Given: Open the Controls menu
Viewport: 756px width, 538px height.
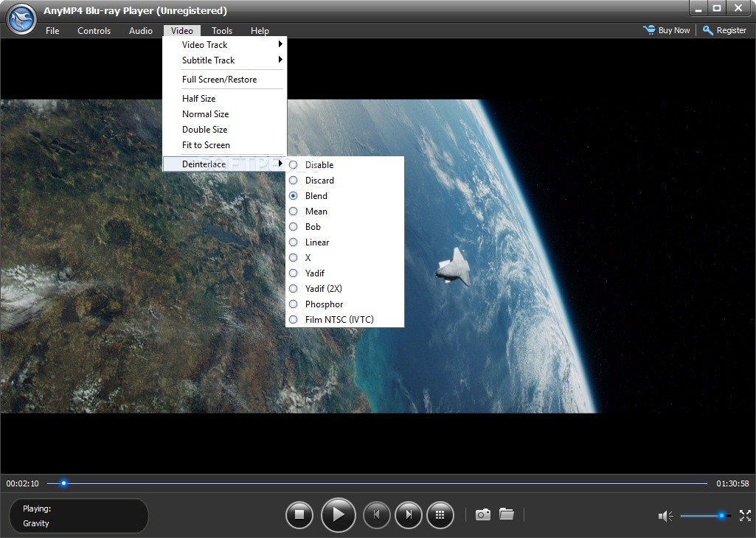Looking at the screenshot, I should point(94,30).
